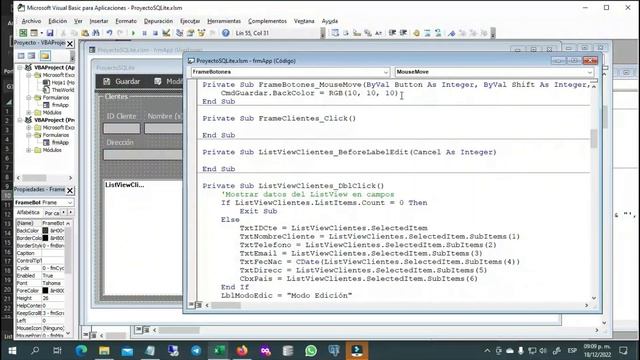The width and height of the screenshot is (640, 360).
Task: Open the Archivo menu
Action: tap(31, 21)
